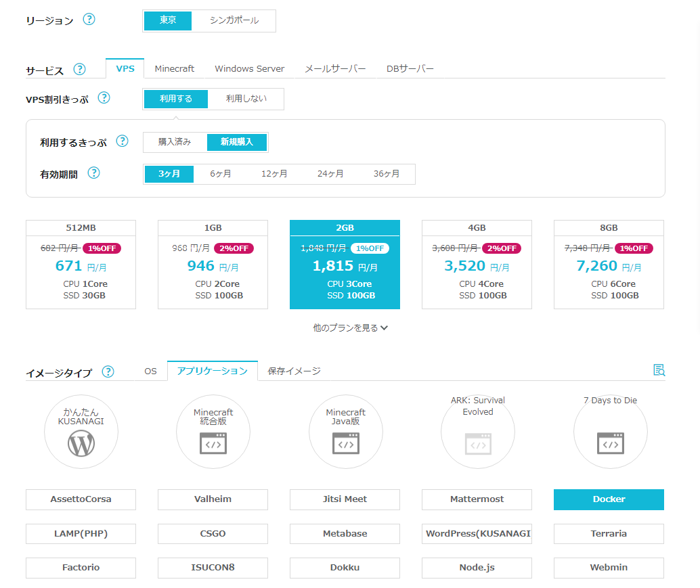The image size is (700, 588).
Task: Expand 他のプランを見る to show more plans
Action: 350,328
